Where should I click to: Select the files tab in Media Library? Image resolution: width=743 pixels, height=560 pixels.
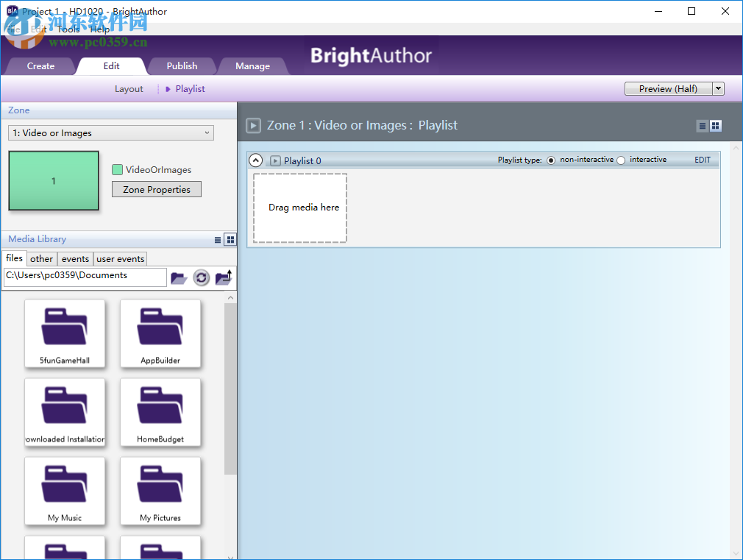pos(14,258)
